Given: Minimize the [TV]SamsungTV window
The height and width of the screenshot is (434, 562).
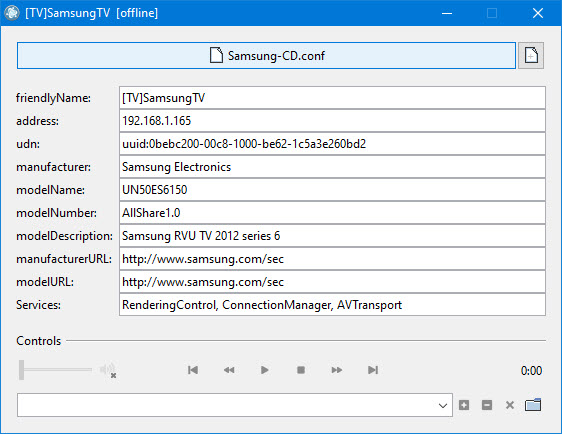Looking at the screenshot, I should 447,13.
